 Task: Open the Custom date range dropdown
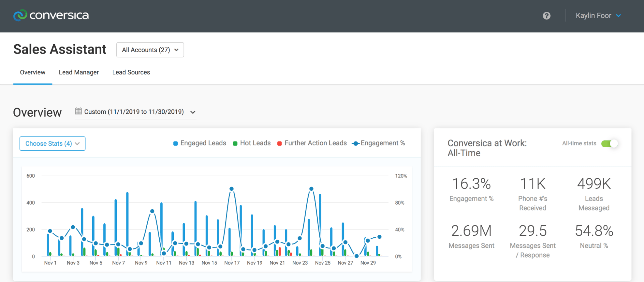[136, 112]
